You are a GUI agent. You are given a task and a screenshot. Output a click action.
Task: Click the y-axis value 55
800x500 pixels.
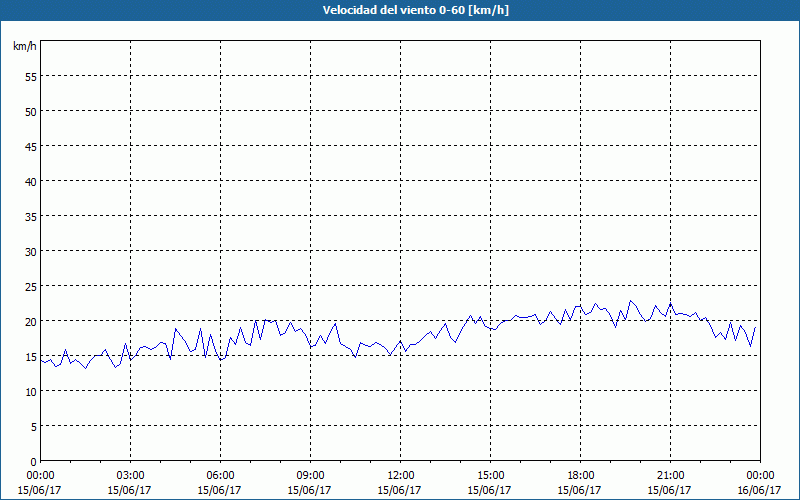31,77
